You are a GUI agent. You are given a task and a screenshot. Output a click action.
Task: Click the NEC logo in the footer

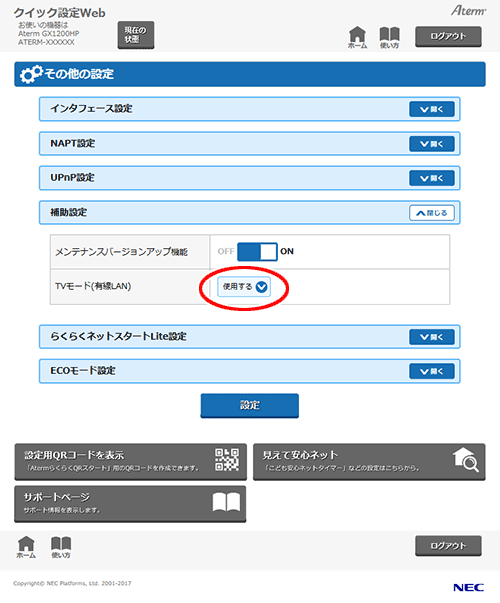468,587
